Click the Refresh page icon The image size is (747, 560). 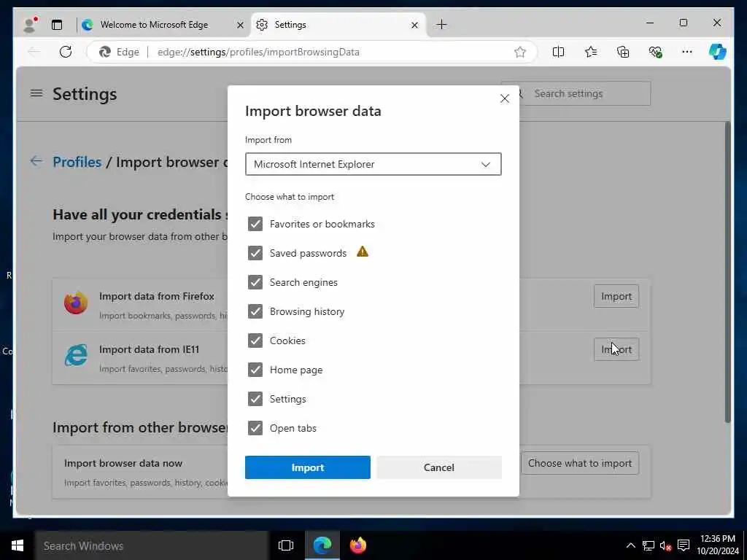pos(66,52)
